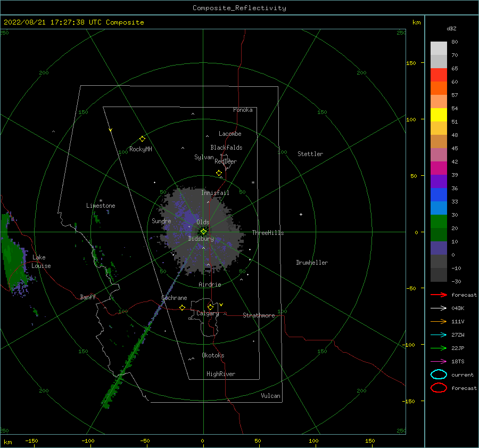Click the cyan current ellipse in legend
This screenshot has width=479, height=448.
pos(439,374)
